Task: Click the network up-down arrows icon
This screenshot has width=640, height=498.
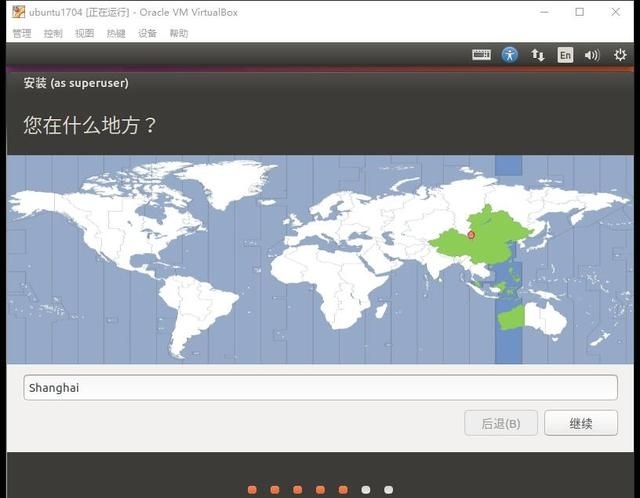Action: pyautogui.click(x=538, y=55)
